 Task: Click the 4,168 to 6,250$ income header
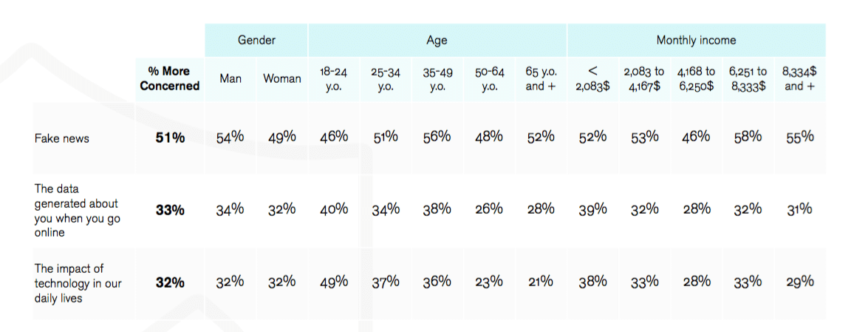point(696,78)
